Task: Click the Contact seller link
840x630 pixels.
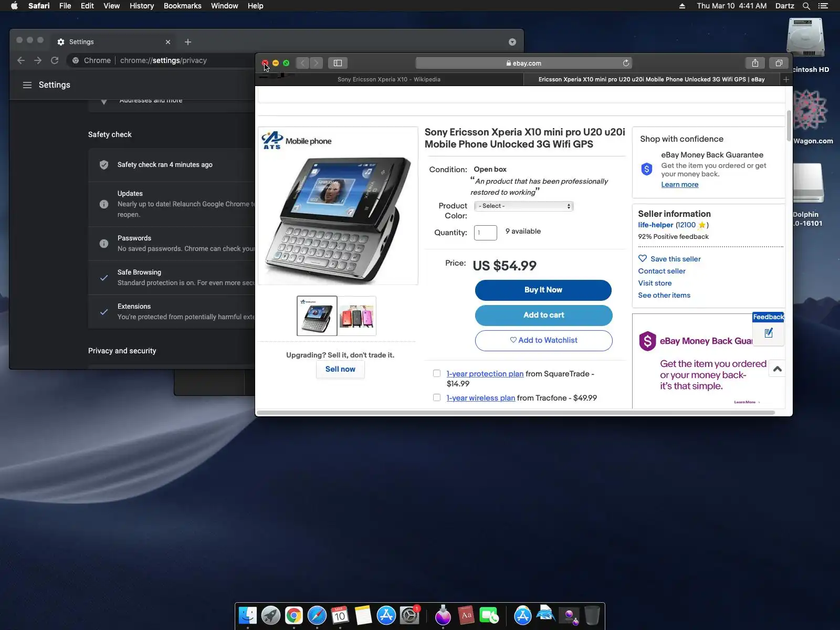Action: pyautogui.click(x=662, y=271)
